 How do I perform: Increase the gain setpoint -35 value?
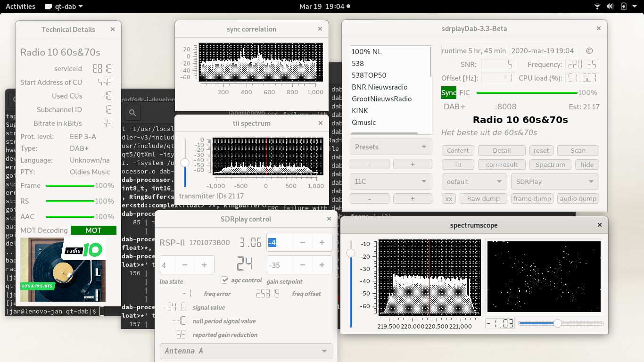[322, 265]
